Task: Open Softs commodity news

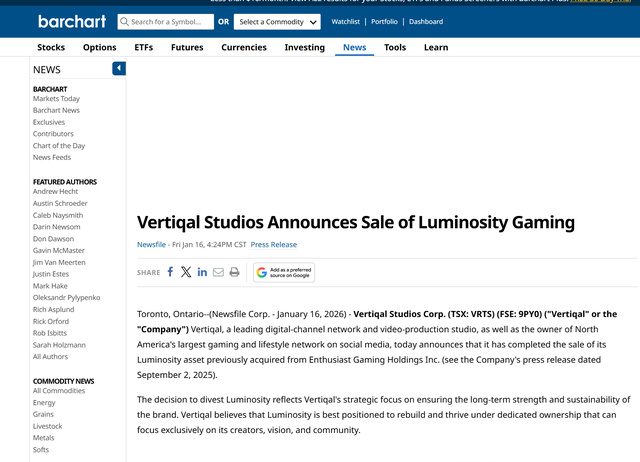Action: (x=41, y=449)
